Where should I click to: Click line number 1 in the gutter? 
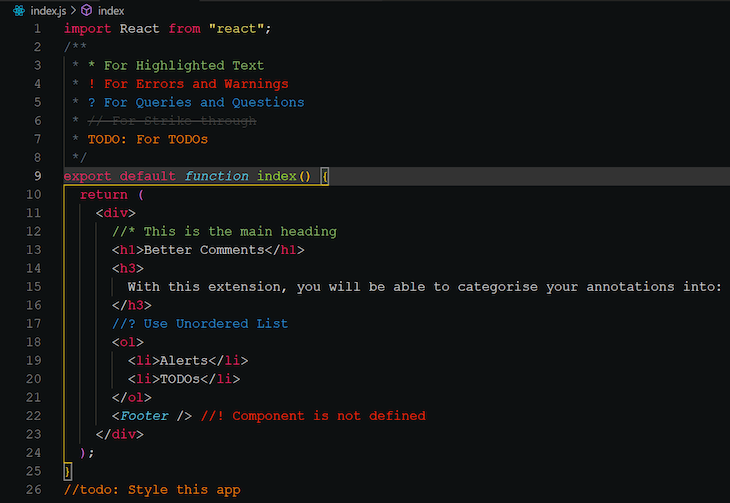click(37, 29)
